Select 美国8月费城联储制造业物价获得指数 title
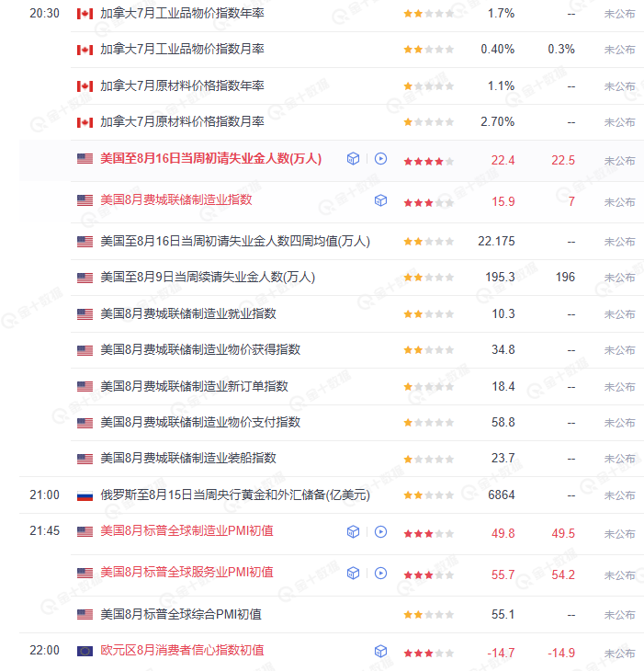This screenshot has width=644, height=671. [x=200, y=349]
